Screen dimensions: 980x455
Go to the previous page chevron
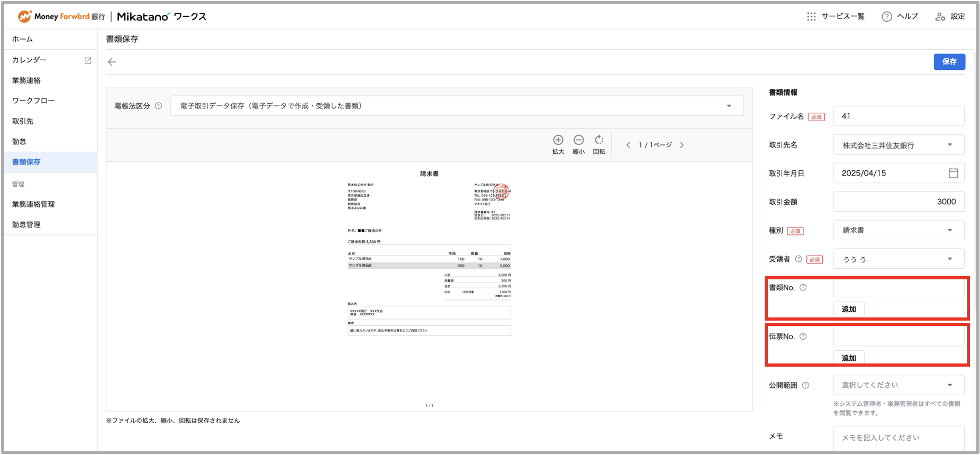[x=628, y=145]
